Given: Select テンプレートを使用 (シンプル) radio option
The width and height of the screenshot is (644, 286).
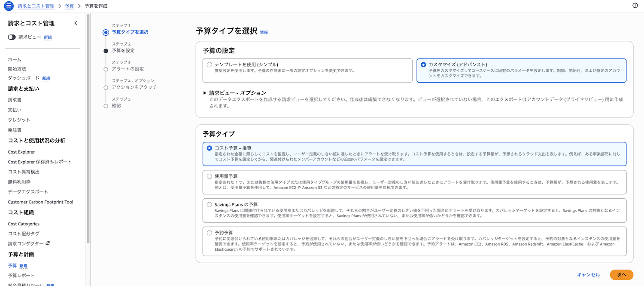Looking at the screenshot, I should (210, 65).
